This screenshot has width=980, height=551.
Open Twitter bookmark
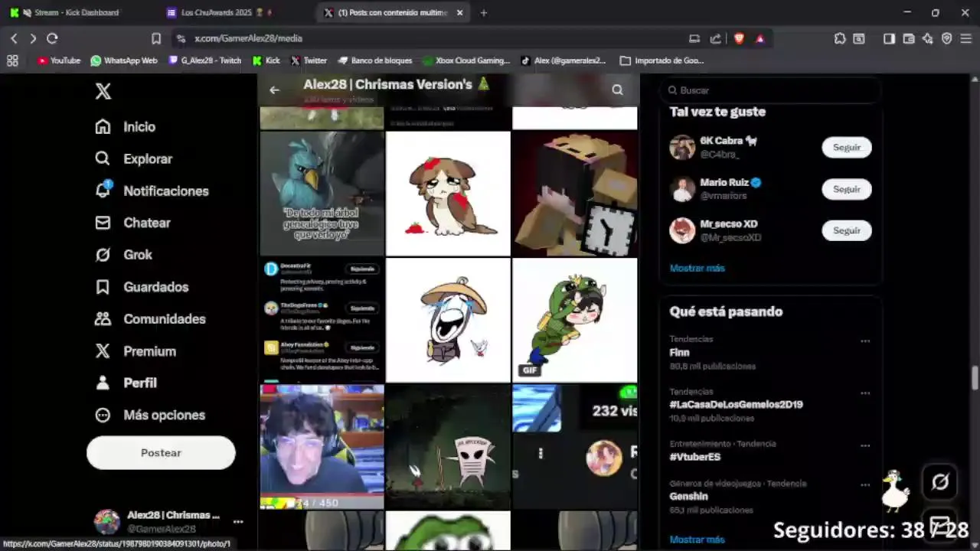(309, 60)
